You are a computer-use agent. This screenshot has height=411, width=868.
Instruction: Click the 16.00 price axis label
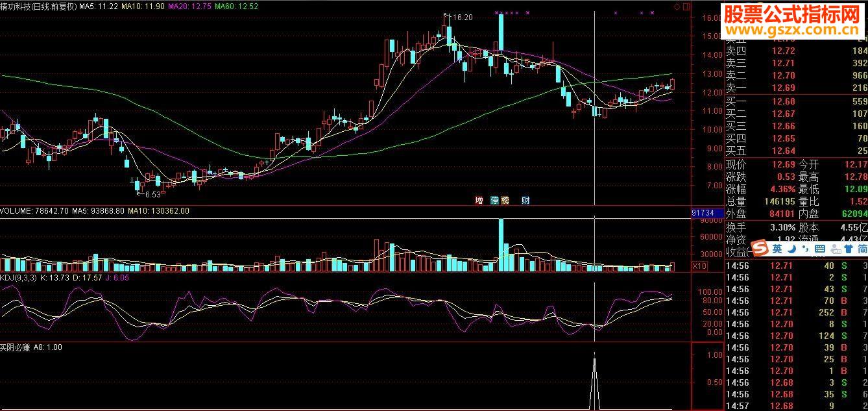click(x=712, y=18)
